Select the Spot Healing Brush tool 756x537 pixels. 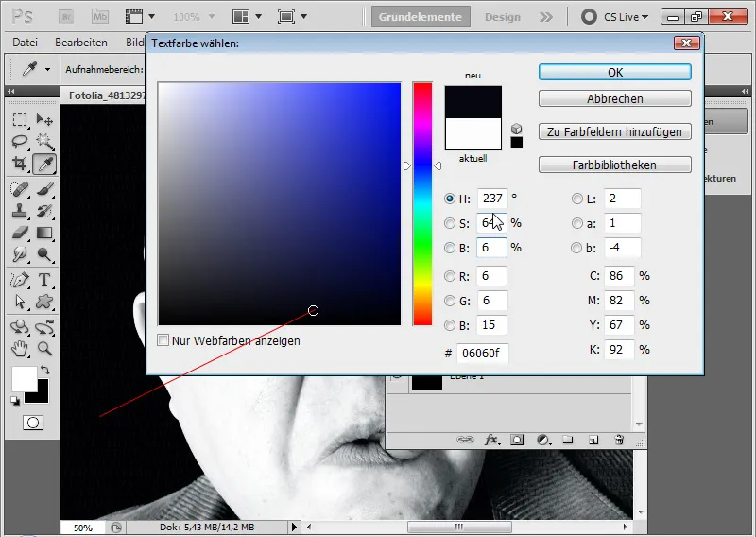tap(20, 189)
